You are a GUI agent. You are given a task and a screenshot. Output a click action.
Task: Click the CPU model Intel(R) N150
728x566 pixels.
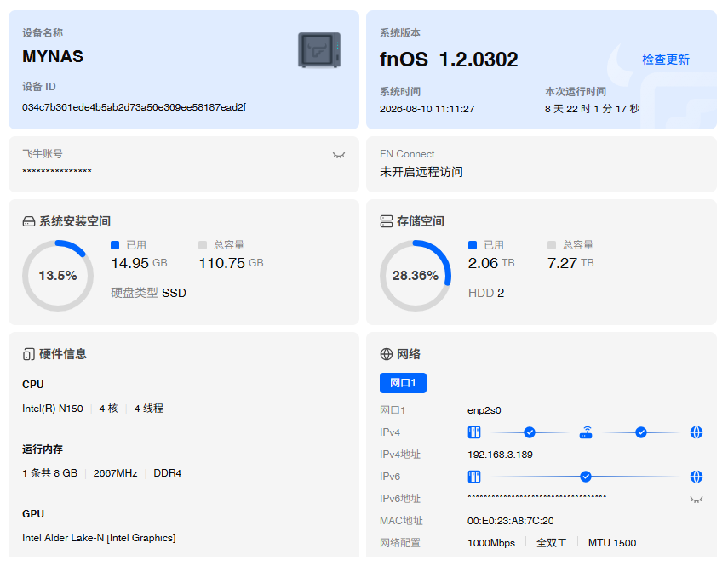tap(53, 409)
